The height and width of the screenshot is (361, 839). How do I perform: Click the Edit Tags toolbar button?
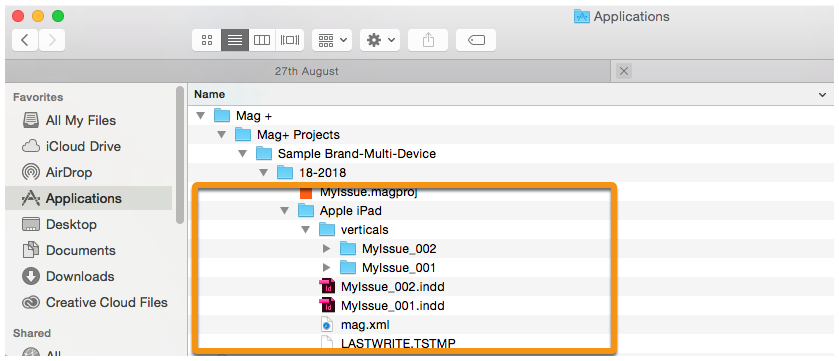[x=476, y=40]
